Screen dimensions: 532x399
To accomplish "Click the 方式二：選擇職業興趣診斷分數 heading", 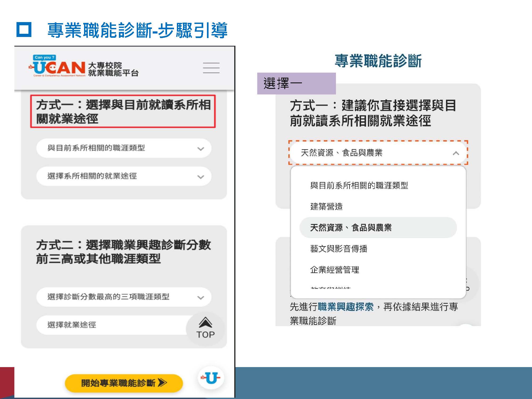I will [x=124, y=252].
